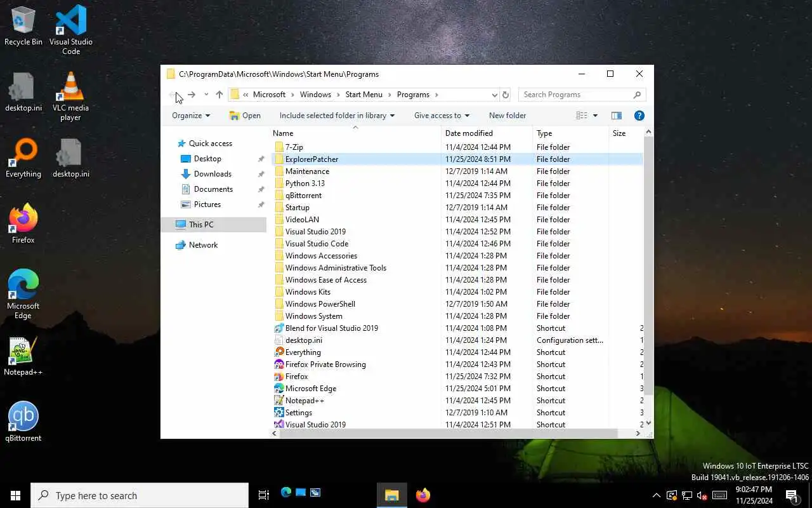This screenshot has width=812, height=508.
Task: Launch Everything search desktop shortcut
Action: [x=23, y=157]
